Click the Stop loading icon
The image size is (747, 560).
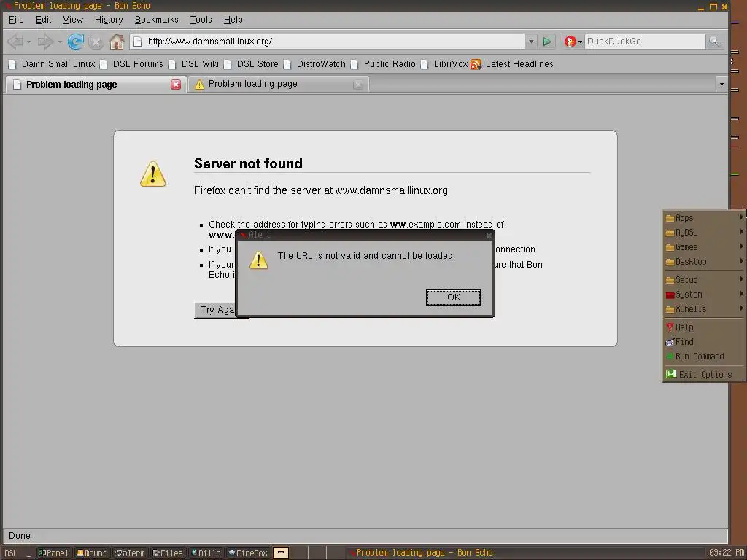96,42
